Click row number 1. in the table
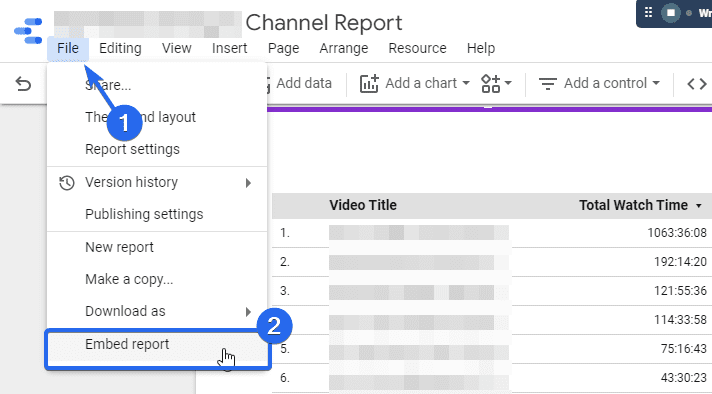 285,233
